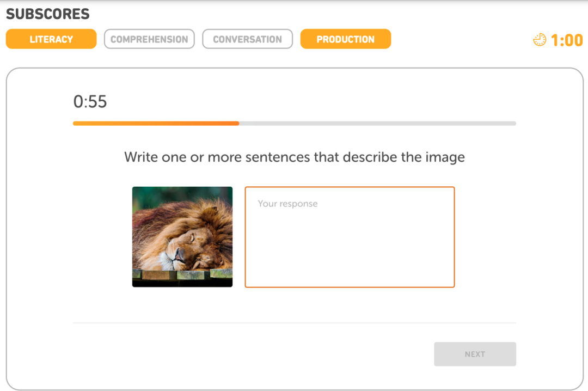Enable the Comprehension subscore filter
This screenshot has width=588, height=391.
[x=149, y=39]
